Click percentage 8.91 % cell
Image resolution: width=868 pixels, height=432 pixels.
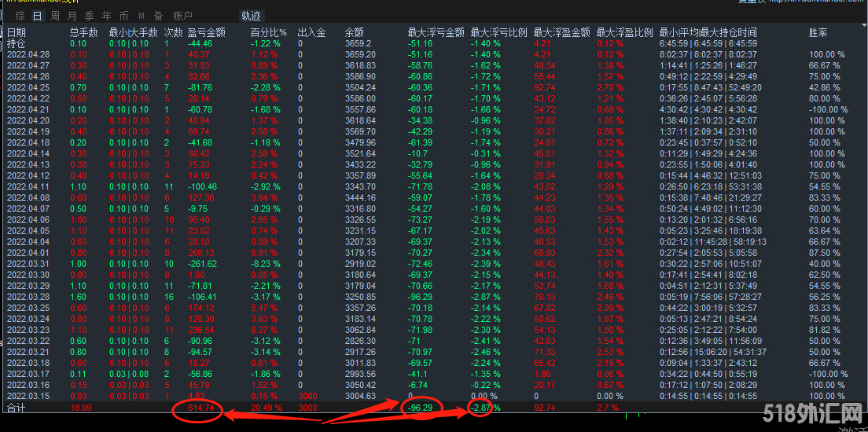click(265, 253)
